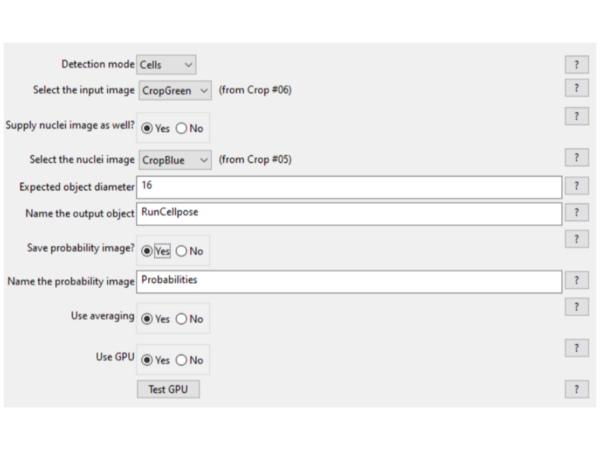Show help for Name the output object
The height and width of the screenshot is (450, 600).
click(x=575, y=212)
